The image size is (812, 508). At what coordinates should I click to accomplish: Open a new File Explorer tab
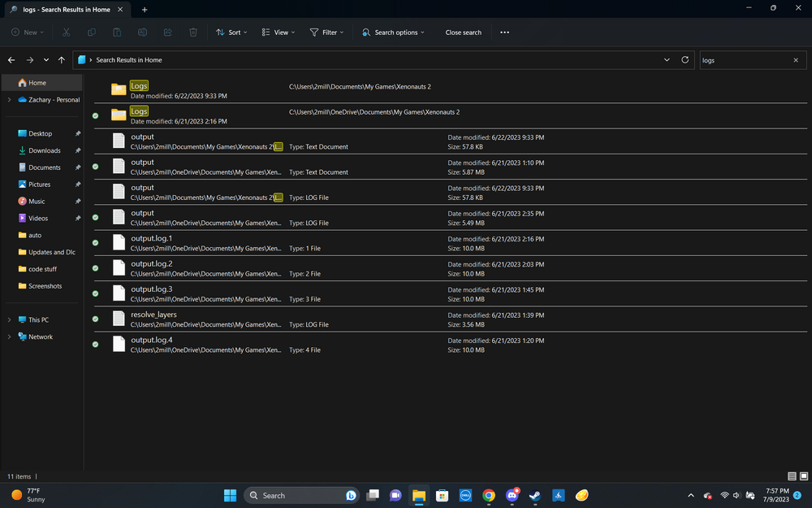click(x=145, y=9)
